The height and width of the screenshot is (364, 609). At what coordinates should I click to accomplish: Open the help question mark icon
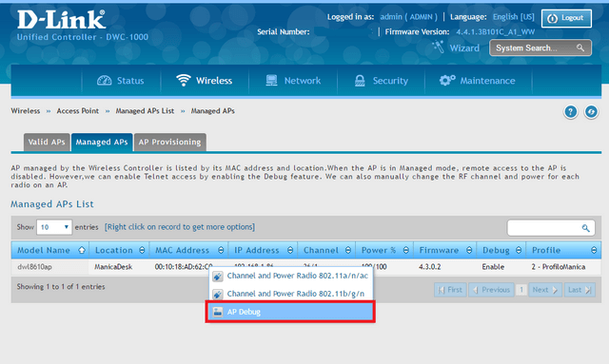[571, 112]
